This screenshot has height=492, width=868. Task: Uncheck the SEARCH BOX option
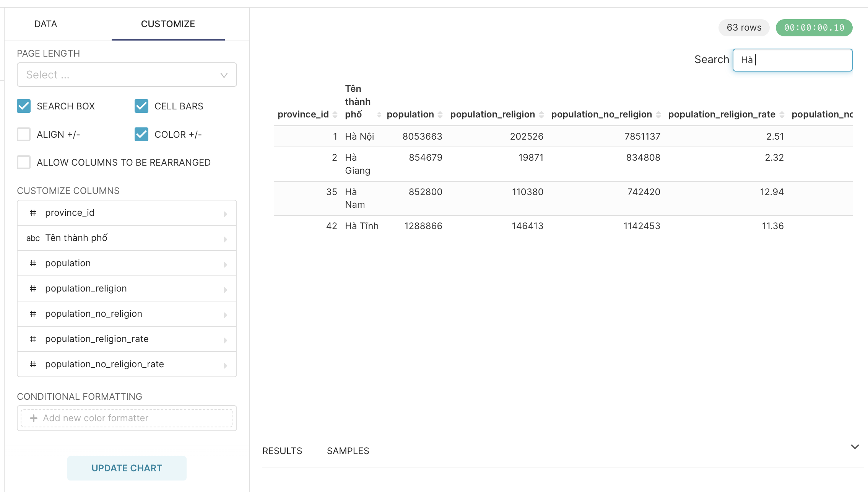click(23, 106)
